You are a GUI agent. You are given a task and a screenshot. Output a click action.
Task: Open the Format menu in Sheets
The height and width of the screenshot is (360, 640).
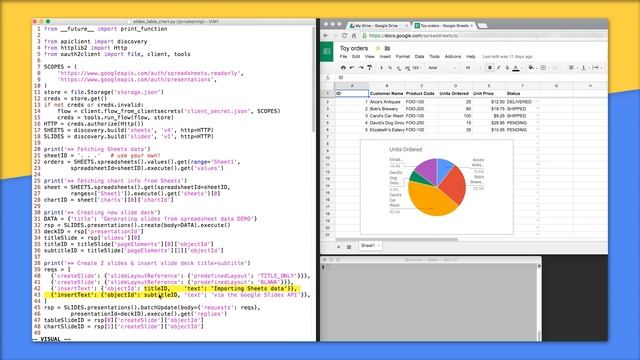point(402,57)
